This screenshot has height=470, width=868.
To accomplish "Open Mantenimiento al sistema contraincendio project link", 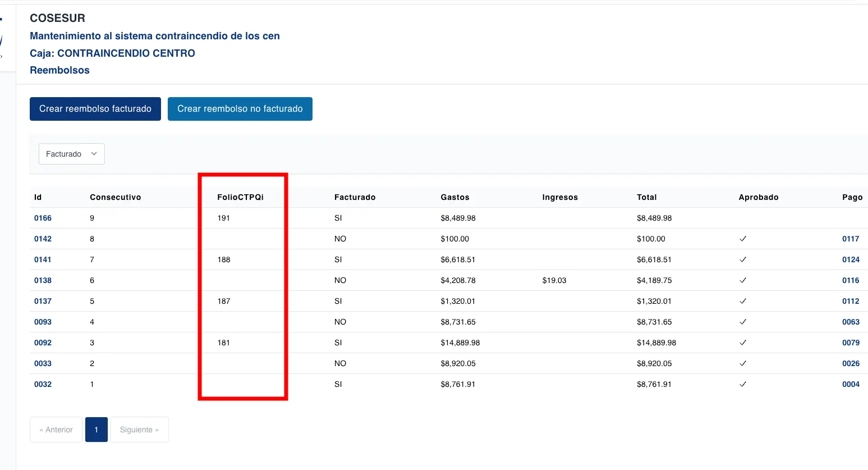I will 154,36.
